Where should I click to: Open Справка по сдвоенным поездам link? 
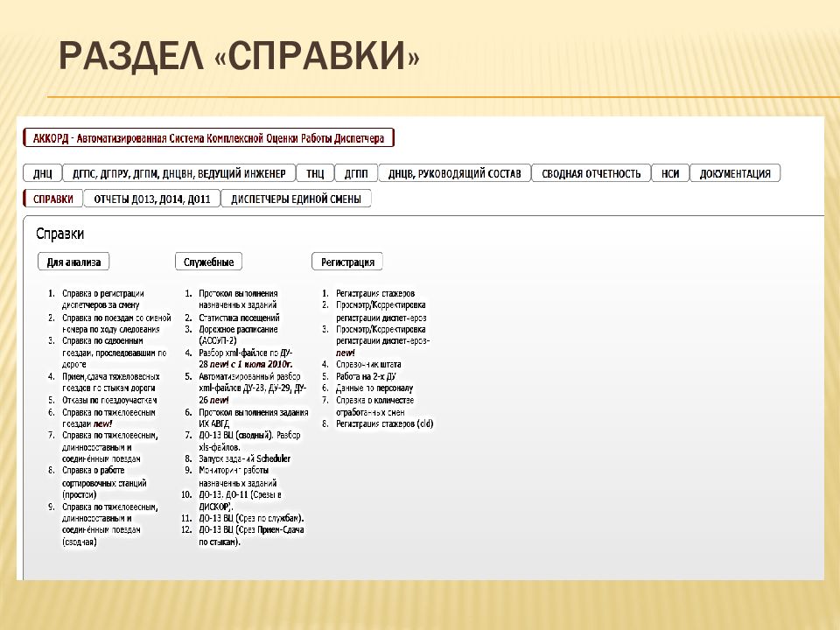tap(114, 352)
